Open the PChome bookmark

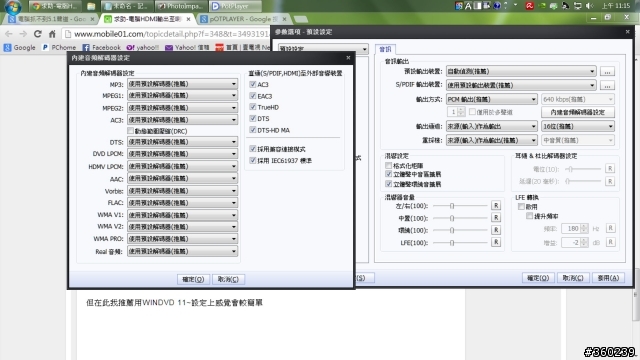point(59,47)
